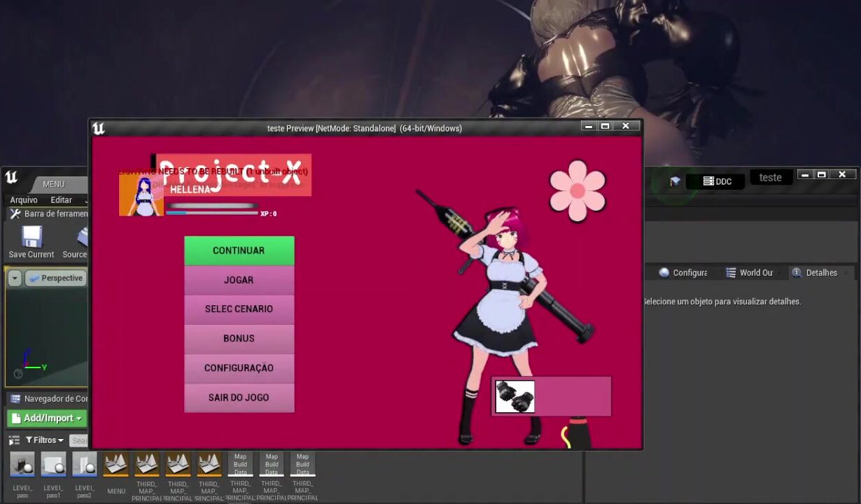Click the Hellena character portrait
Image resolution: width=861 pixels, height=504 pixels.
[141, 195]
